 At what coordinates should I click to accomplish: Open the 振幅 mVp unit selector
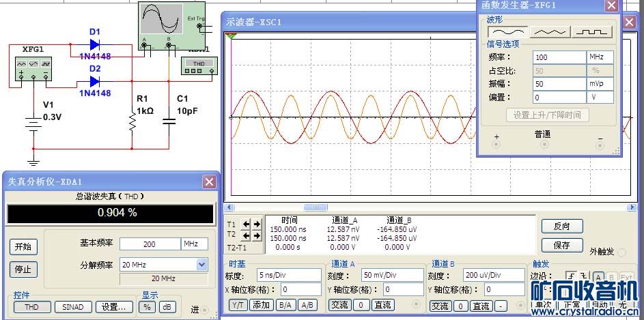600,84
